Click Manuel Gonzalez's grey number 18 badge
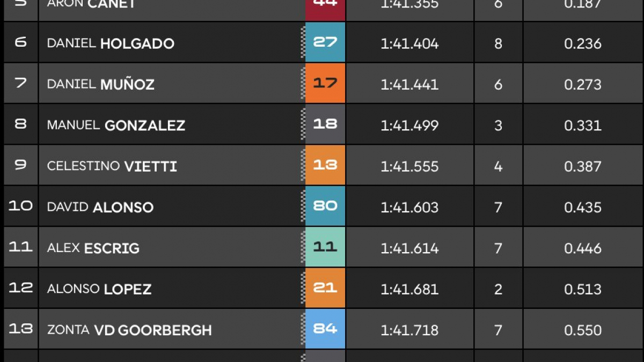 tap(325, 124)
